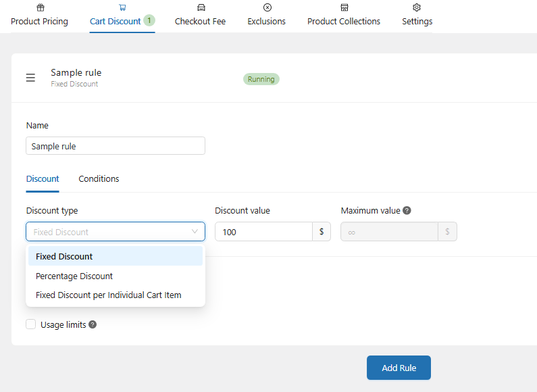Click the hamburger drag handle of Sample rule
Image resolution: width=537 pixels, height=392 pixels.
(x=30, y=78)
